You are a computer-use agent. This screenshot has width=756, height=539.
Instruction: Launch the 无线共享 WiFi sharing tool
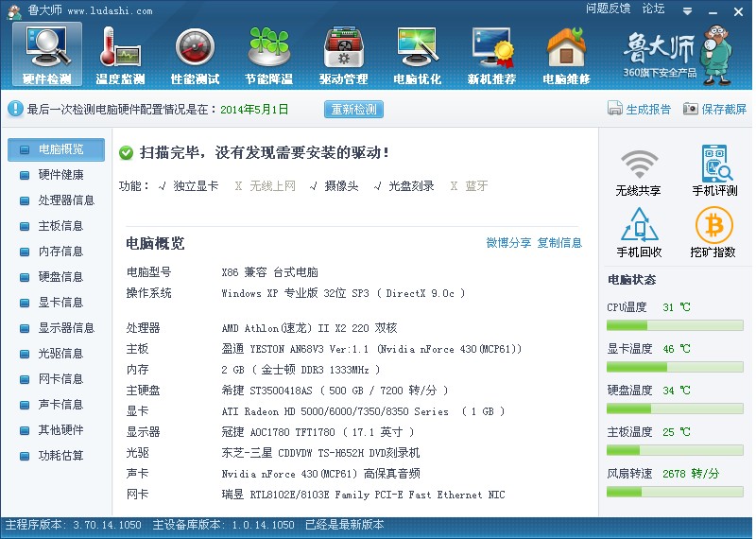[x=639, y=171]
